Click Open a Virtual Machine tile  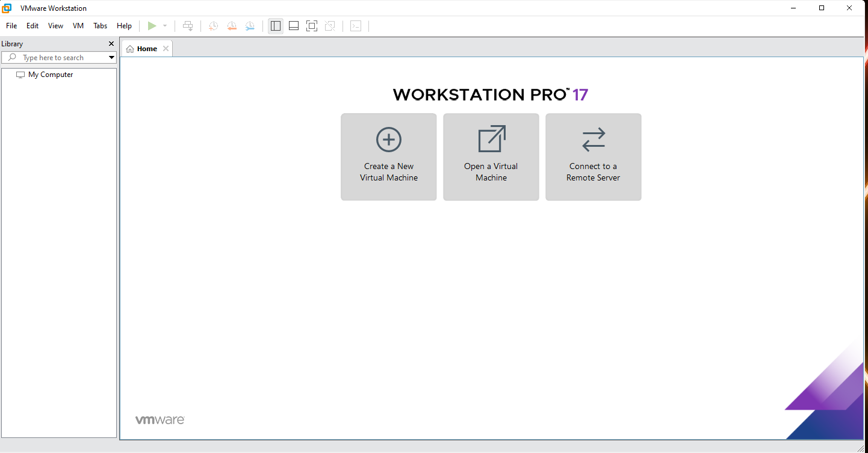tap(491, 157)
